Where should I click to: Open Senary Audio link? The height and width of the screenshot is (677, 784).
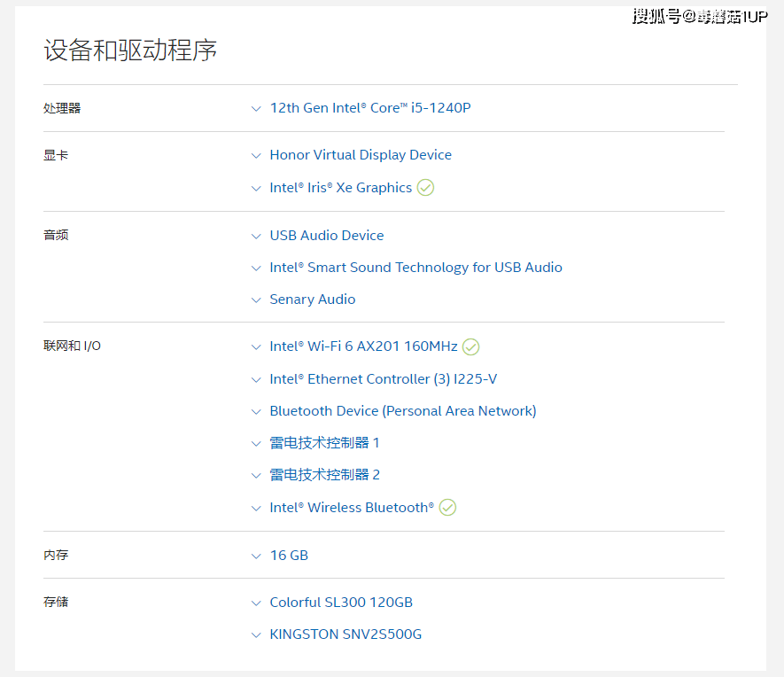[x=313, y=300]
